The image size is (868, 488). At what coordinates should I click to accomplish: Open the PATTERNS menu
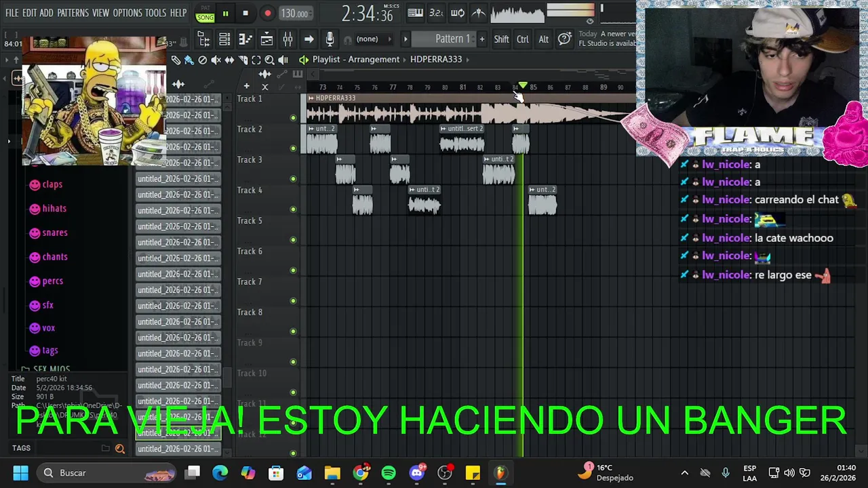click(x=73, y=13)
